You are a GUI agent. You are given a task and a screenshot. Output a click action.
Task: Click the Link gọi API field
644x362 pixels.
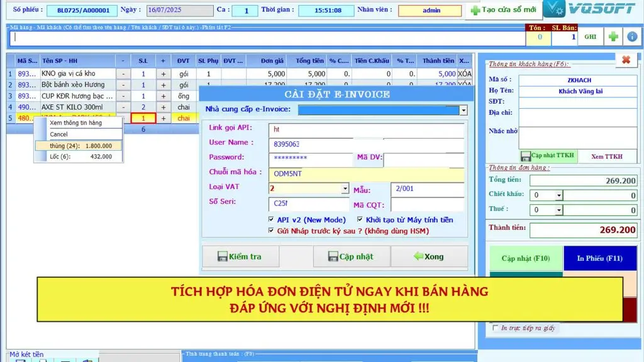pyautogui.click(x=367, y=129)
